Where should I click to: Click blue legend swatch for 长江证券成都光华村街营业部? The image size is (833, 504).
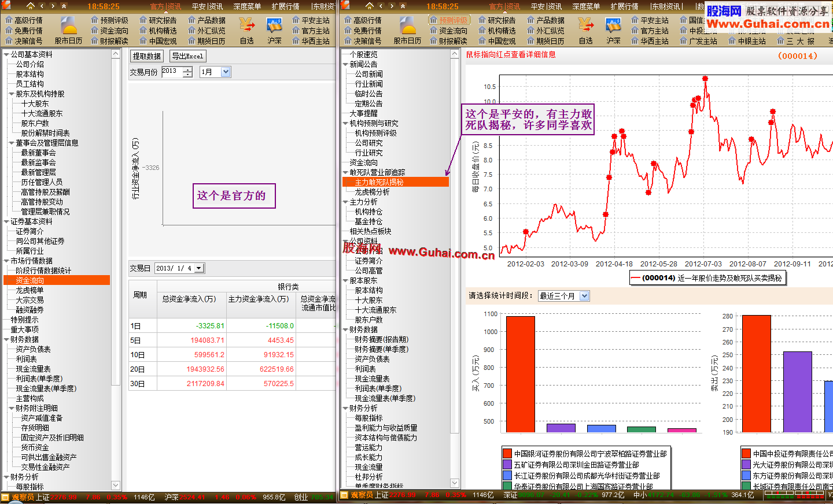pos(507,476)
